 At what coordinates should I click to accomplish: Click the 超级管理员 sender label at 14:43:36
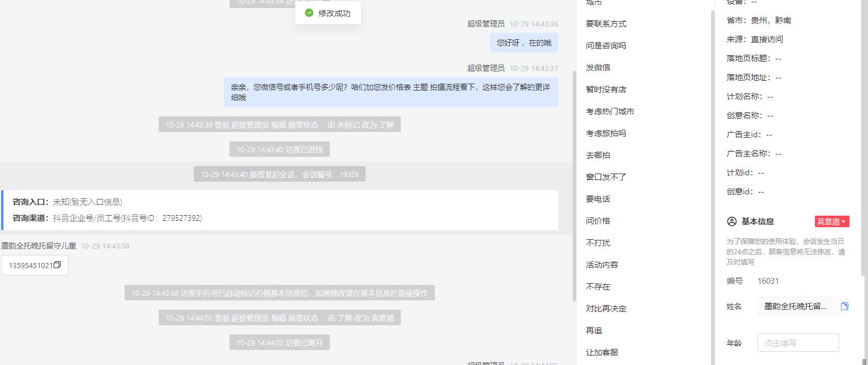coord(486,24)
